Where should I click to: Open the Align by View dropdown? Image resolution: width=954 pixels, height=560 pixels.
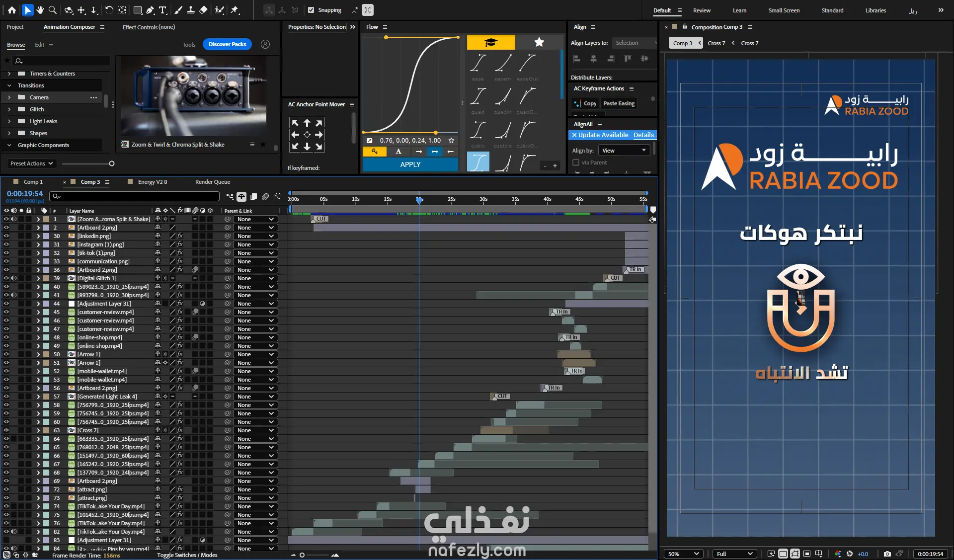coord(624,151)
